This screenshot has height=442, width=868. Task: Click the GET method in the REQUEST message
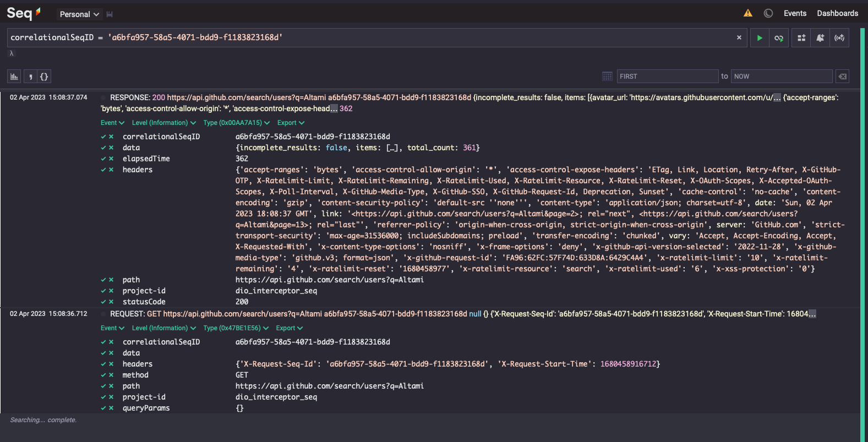[x=154, y=314]
